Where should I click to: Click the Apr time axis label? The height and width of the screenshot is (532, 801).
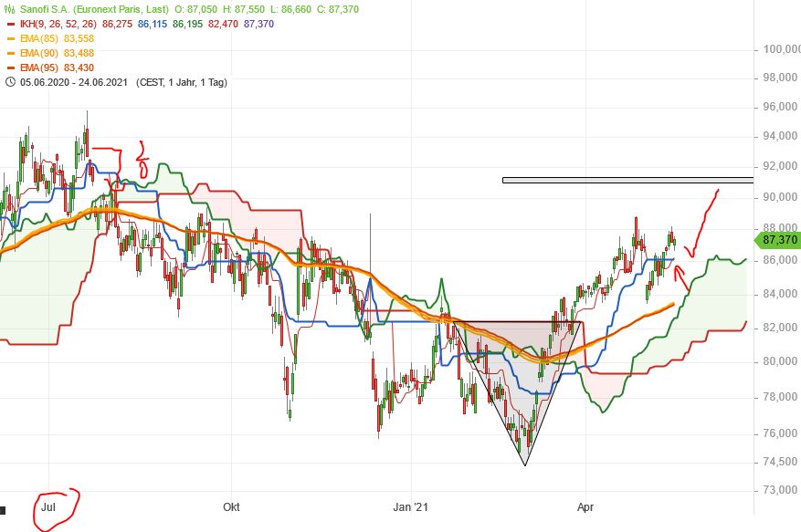(x=585, y=506)
